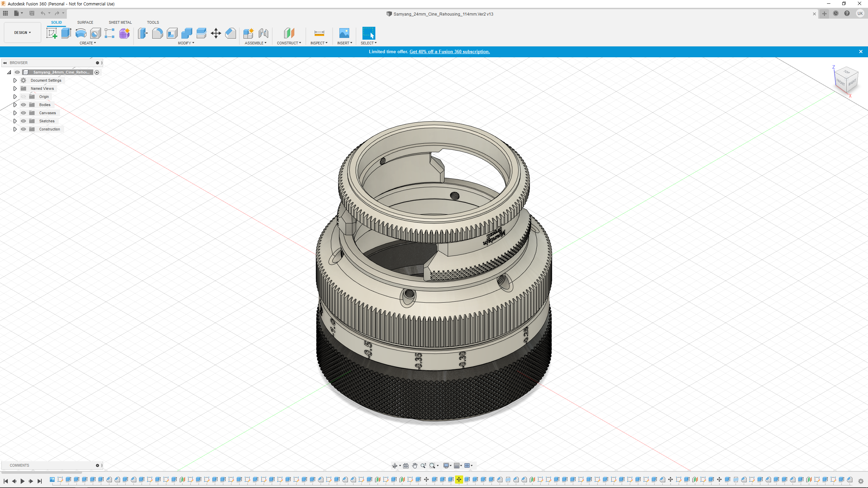Viewport: 868px width, 488px height.
Task: Select the Create Sketch tool icon
Action: pos(52,33)
